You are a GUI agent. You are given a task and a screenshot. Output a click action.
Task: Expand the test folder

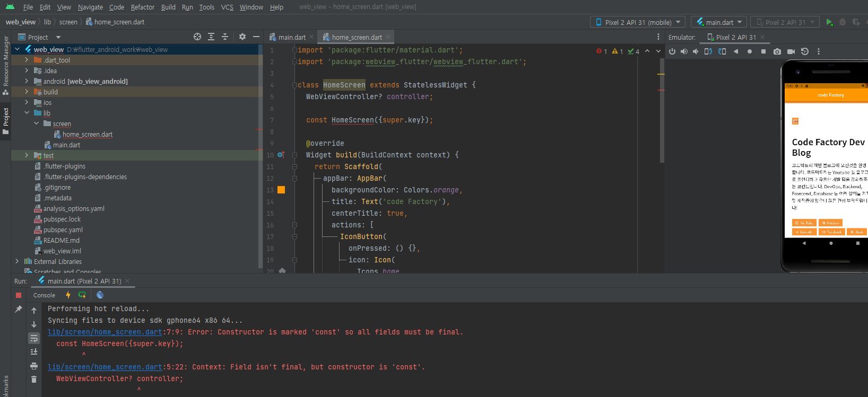pyautogui.click(x=27, y=155)
